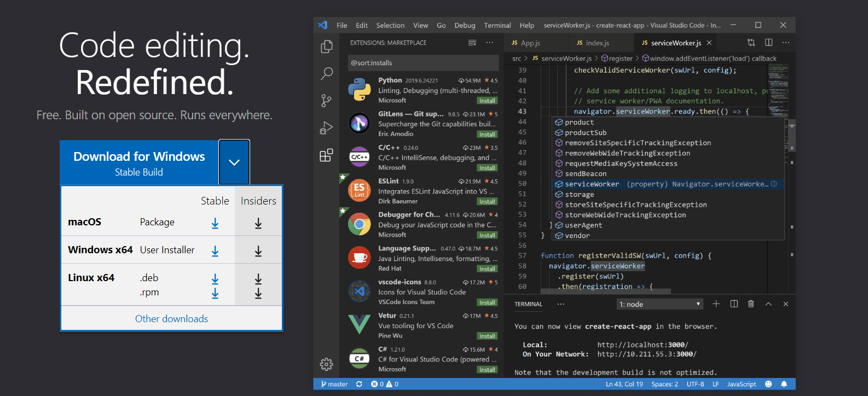868x396 pixels.
Task: Maximize the terminal panel with the up chevron
Action: point(768,304)
